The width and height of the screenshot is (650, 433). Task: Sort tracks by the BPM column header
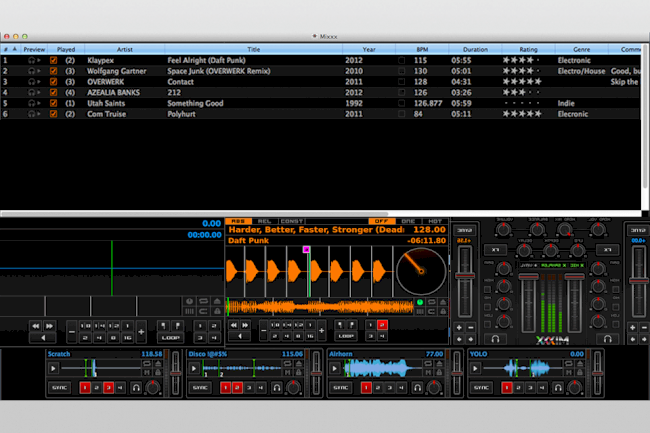click(x=420, y=48)
